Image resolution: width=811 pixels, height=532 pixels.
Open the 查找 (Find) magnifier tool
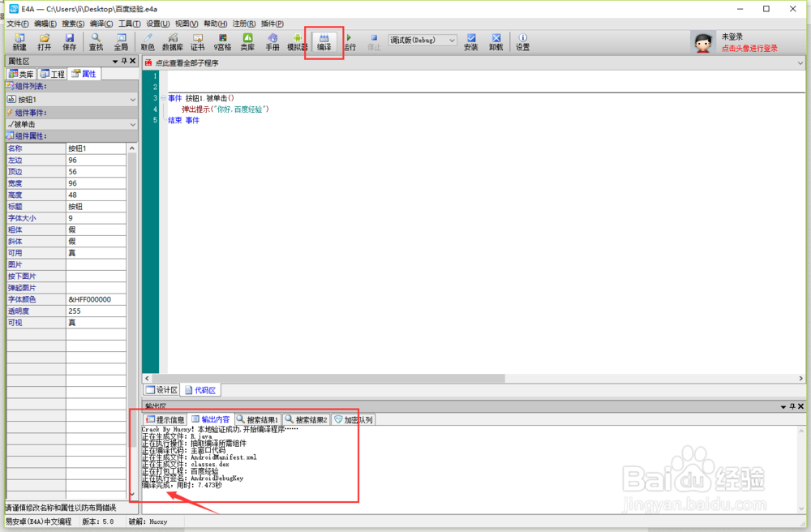point(97,42)
